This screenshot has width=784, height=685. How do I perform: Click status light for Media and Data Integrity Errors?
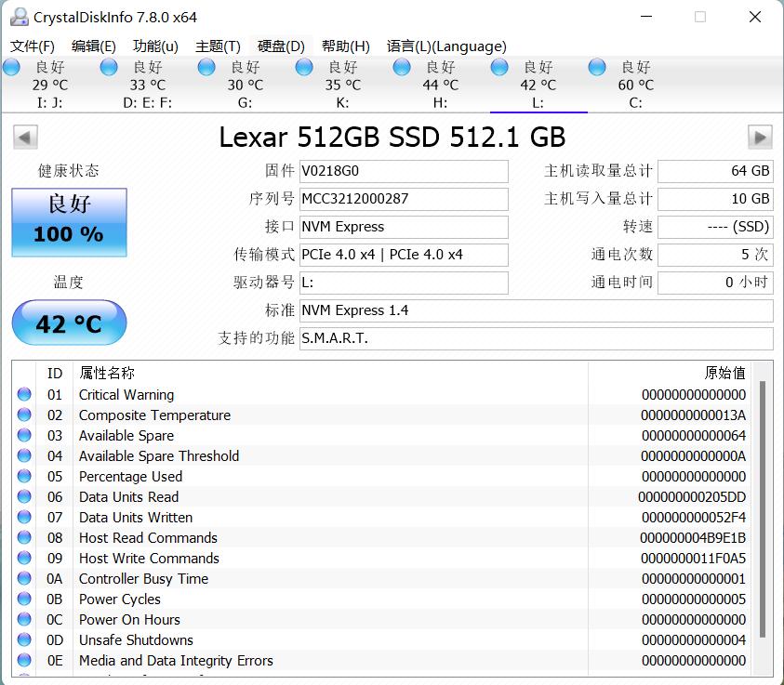(x=25, y=660)
